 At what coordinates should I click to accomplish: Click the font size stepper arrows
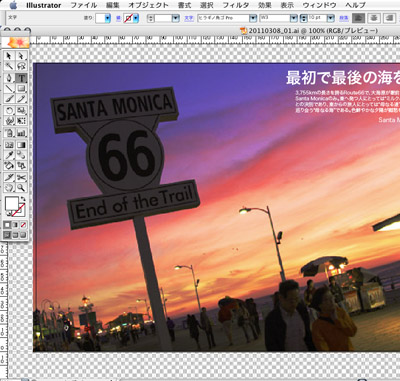point(304,18)
